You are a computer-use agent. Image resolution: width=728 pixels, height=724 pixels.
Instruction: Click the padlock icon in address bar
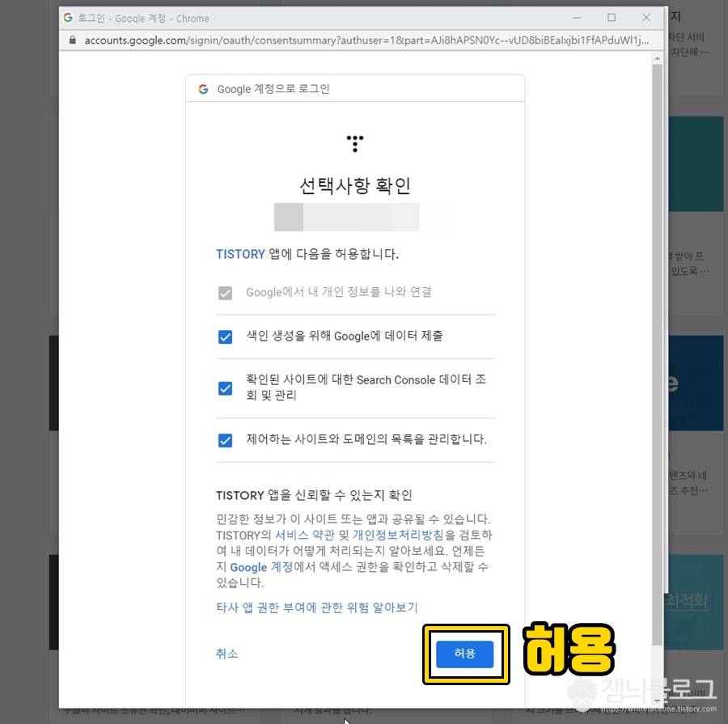[x=73, y=40]
